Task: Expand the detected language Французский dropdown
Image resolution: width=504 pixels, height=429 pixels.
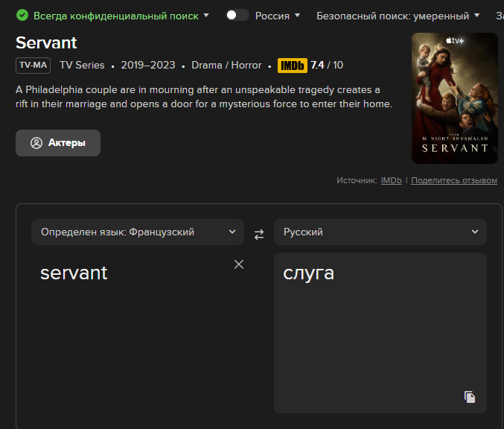Action: click(x=138, y=232)
